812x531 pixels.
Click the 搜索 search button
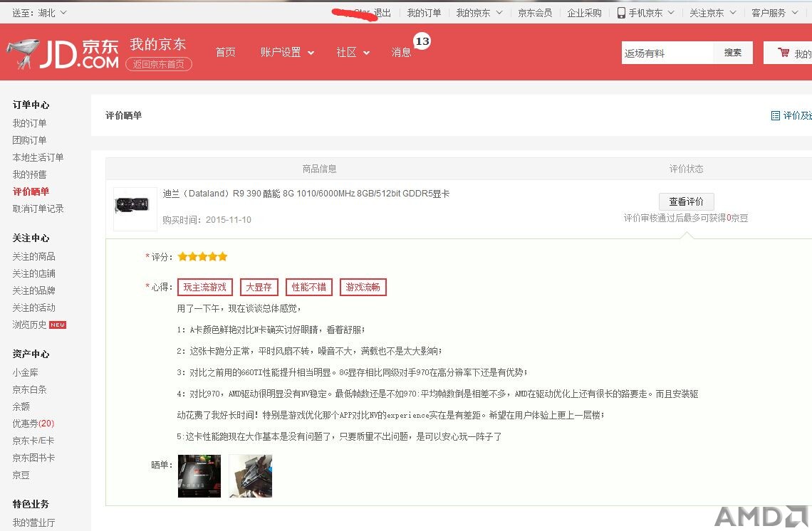tap(733, 52)
